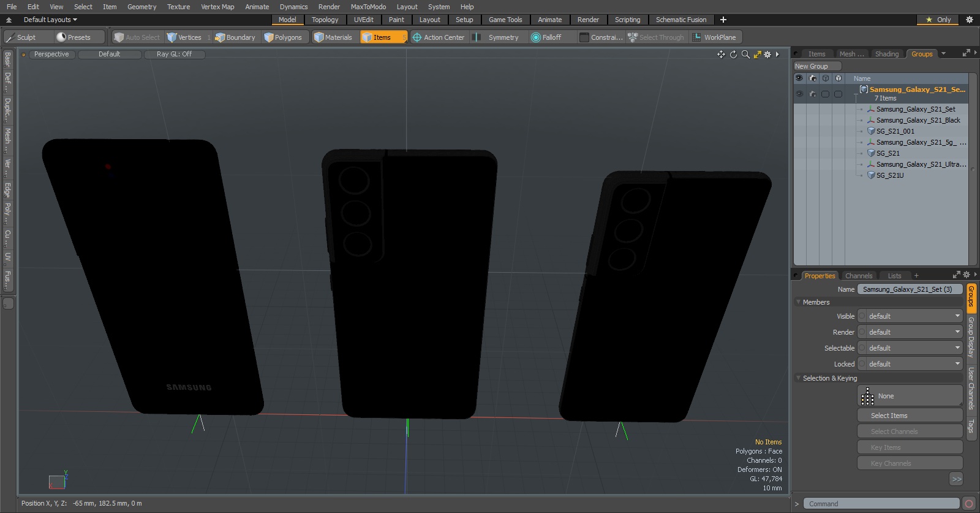
Task: Toggle the Only star option
Action: coord(938,20)
